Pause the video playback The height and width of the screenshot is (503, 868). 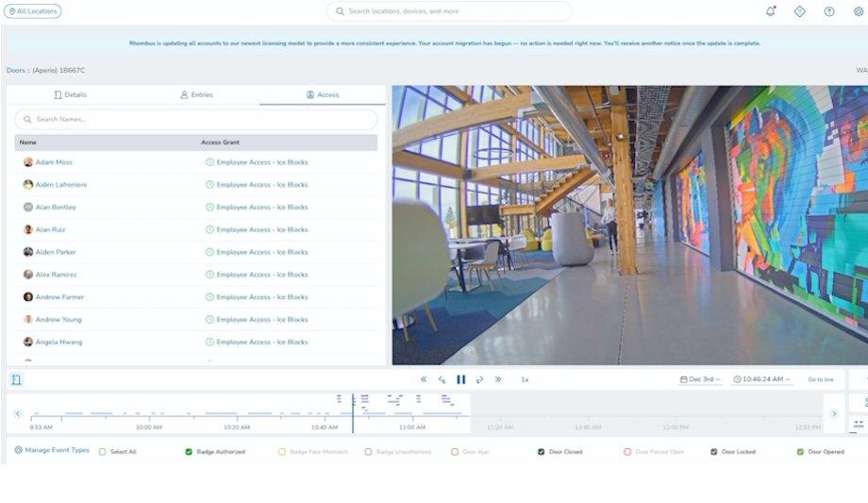pos(460,379)
